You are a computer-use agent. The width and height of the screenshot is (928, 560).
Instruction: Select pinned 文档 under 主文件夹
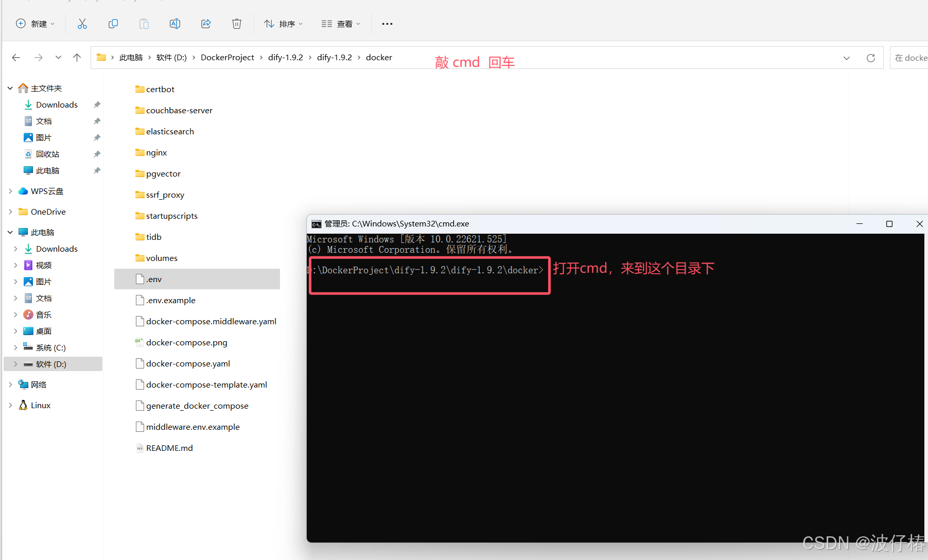(44, 121)
